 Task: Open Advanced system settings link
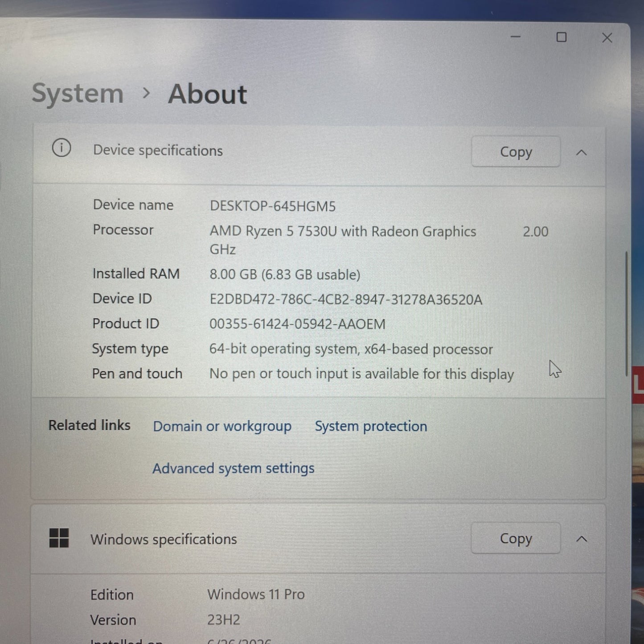[234, 468]
